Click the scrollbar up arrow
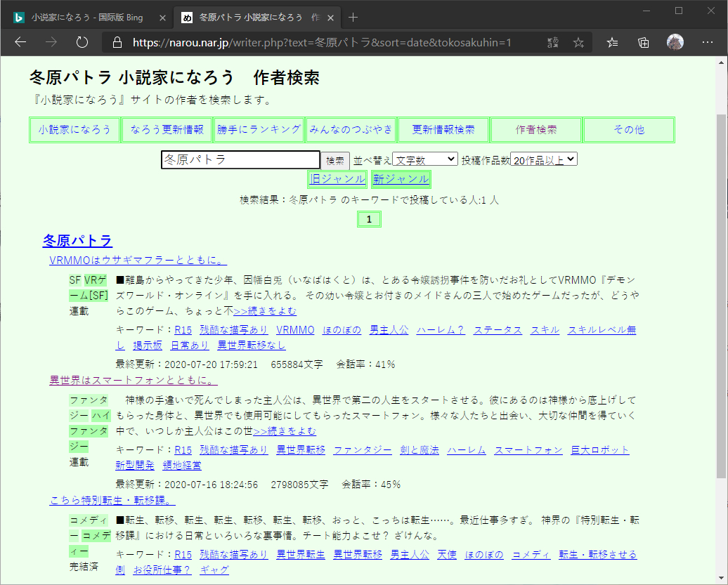Image resolution: width=728 pixels, height=585 pixels. (722, 63)
